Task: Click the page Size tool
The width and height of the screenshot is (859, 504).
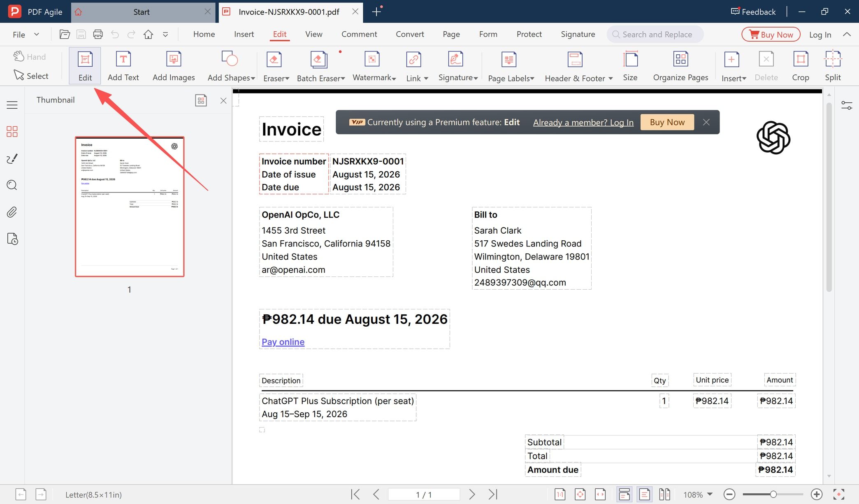Action: pos(630,66)
